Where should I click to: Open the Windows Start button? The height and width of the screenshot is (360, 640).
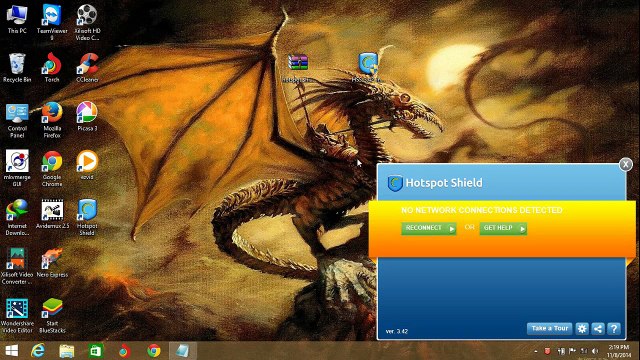[x=12, y=351]
